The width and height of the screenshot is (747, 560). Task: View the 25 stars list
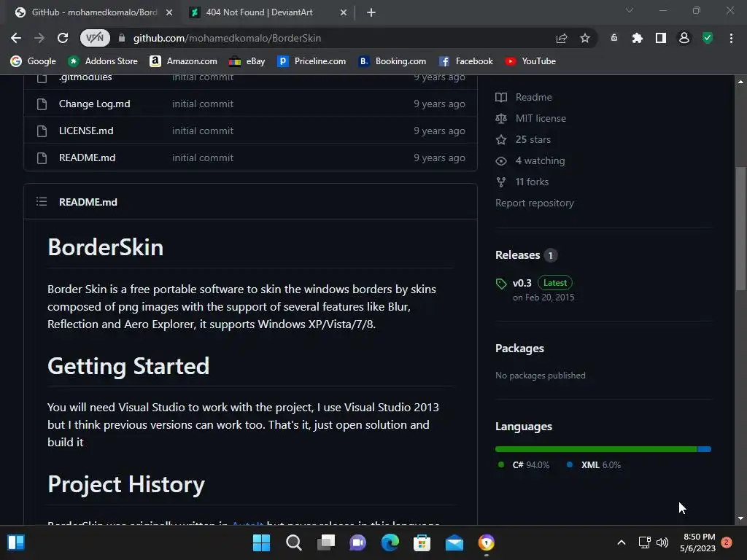[523, 139]
